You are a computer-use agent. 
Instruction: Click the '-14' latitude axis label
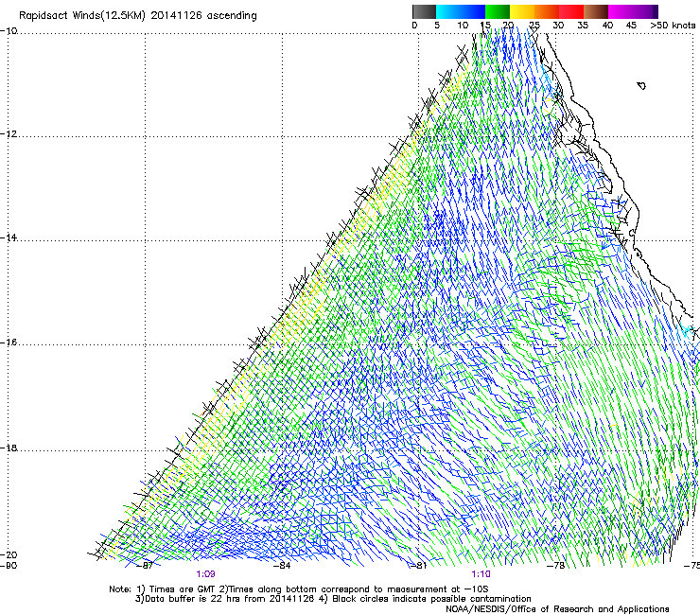point(9,237)
